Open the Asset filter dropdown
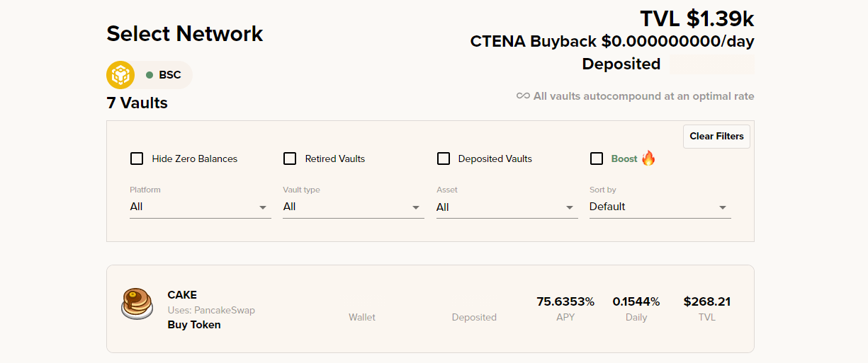868x363 pixels. pos(507,207)
